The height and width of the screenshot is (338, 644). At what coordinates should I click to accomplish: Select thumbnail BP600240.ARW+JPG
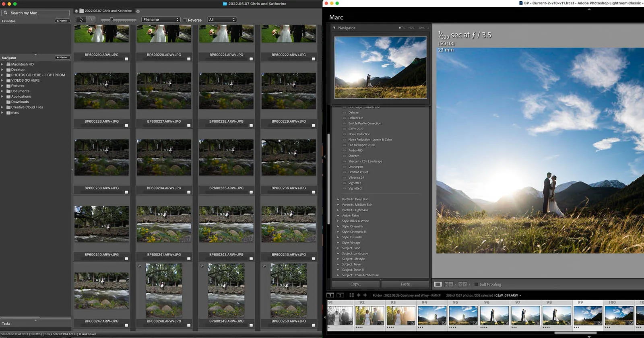101,224
